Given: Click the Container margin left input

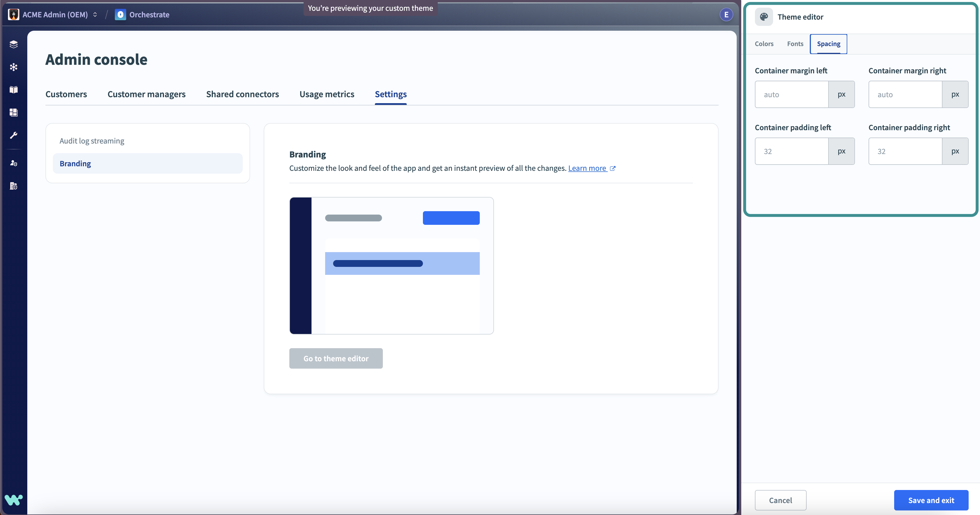Looking at the screenshot, I should 791,94.
